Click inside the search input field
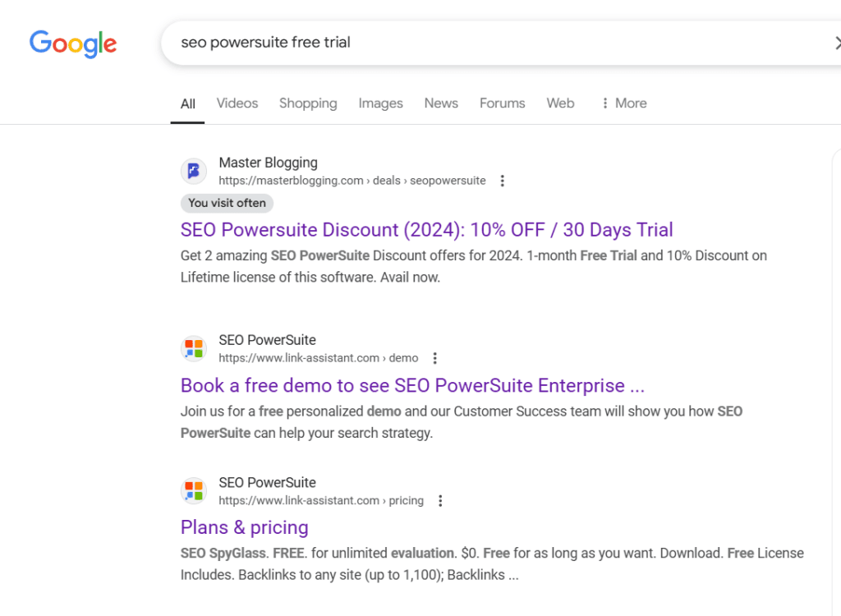Screen dimensions: 841x616 tap(411, 42)
